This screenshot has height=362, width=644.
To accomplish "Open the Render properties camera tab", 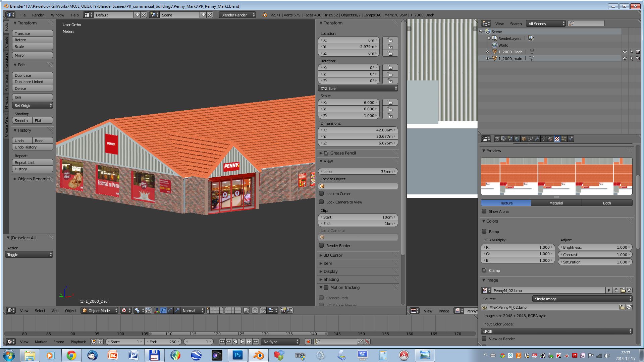I will [x=497, y=139].
